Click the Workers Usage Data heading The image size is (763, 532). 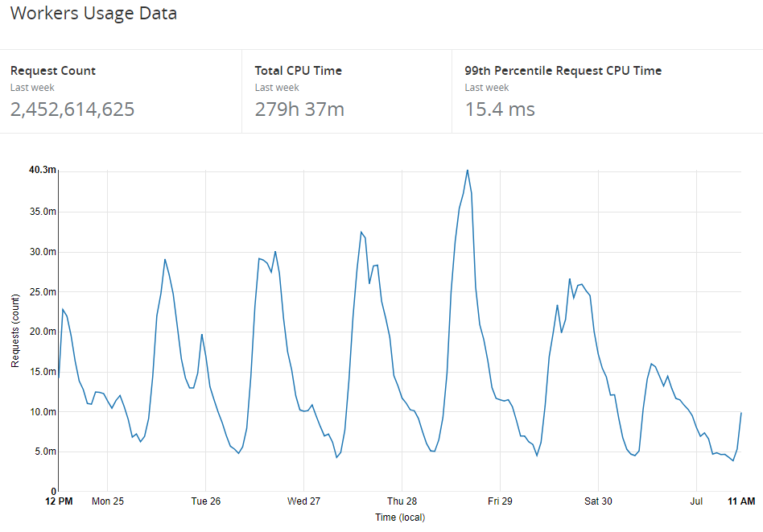[x=93, y=14]
